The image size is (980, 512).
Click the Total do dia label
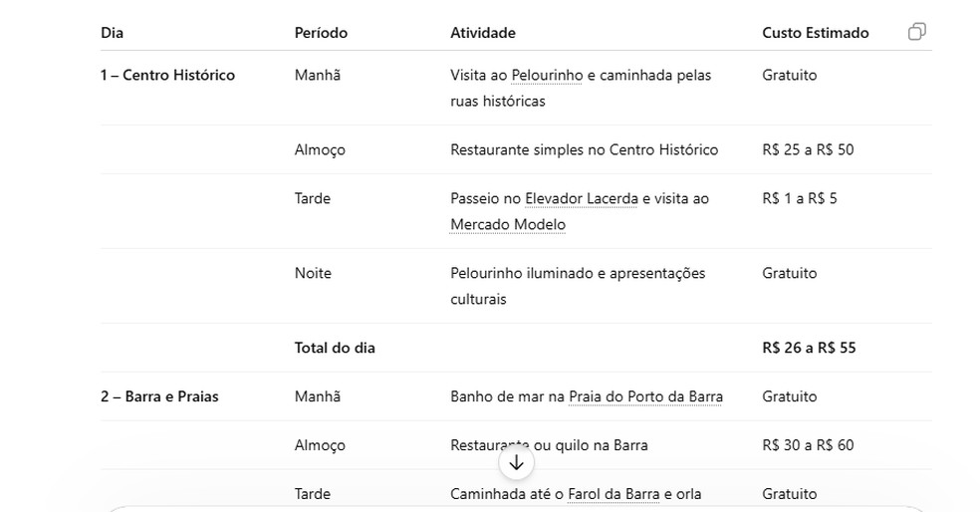(335, 349)
